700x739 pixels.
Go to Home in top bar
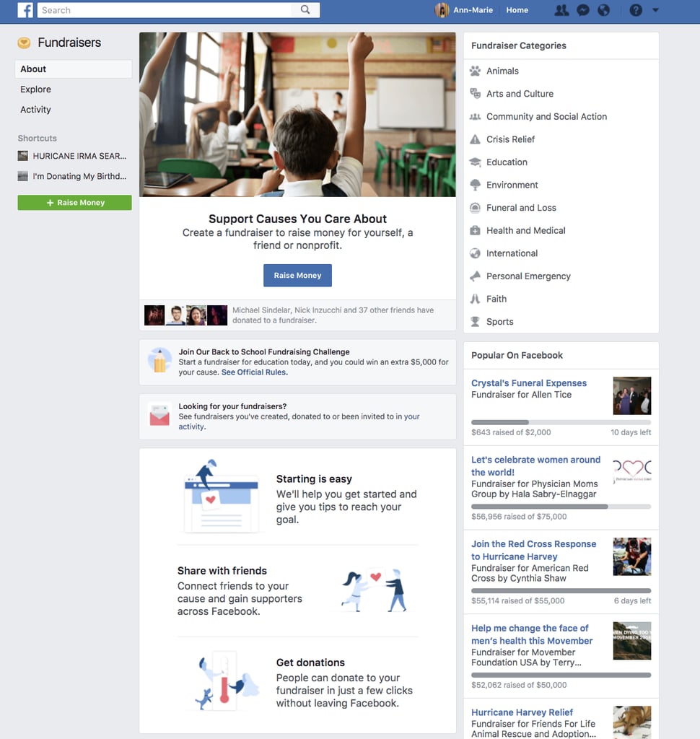[x=517, y=10]
